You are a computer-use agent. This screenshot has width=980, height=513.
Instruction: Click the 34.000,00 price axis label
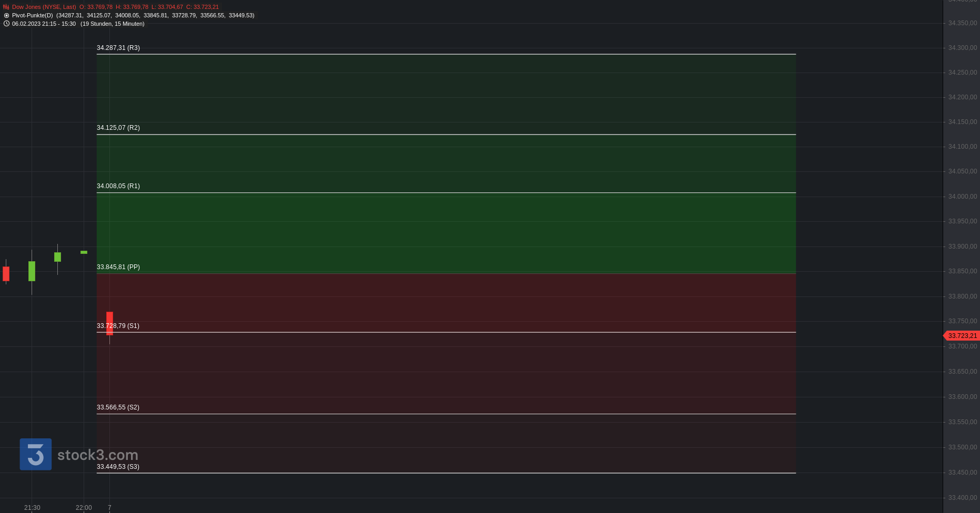click(x=963, y=197)
